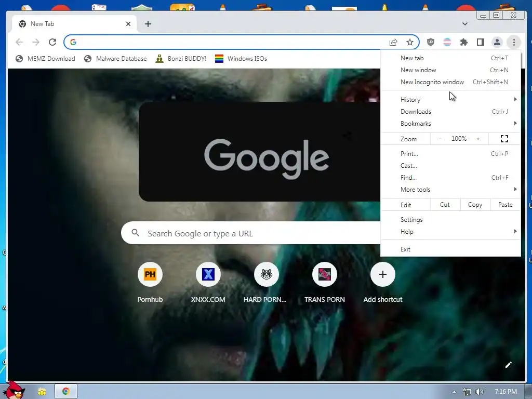532x399 pixels.
Task: Bookmark this tab with the star icon
Action: coord(410,42)
